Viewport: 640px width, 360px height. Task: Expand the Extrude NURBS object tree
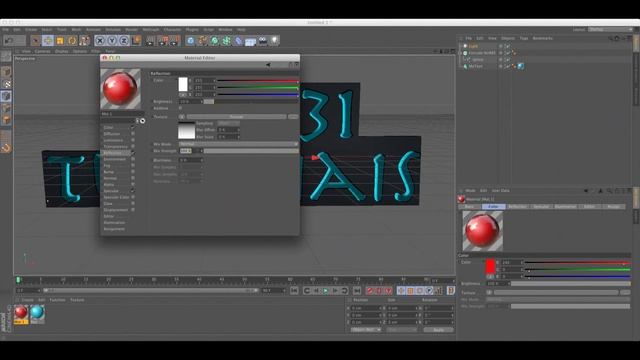pyautogui.click(x=461, y=53)
